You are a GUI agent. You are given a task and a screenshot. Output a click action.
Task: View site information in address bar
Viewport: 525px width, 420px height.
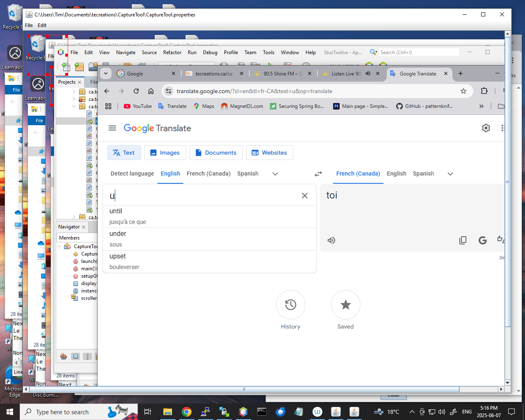169,91
